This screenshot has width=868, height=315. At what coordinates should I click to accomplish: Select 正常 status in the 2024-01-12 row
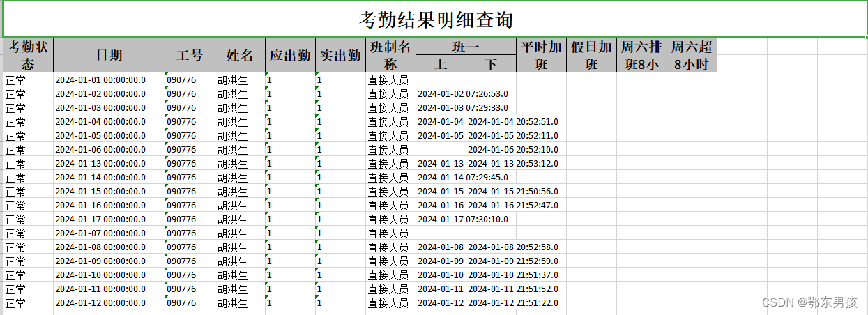(29, 302)
